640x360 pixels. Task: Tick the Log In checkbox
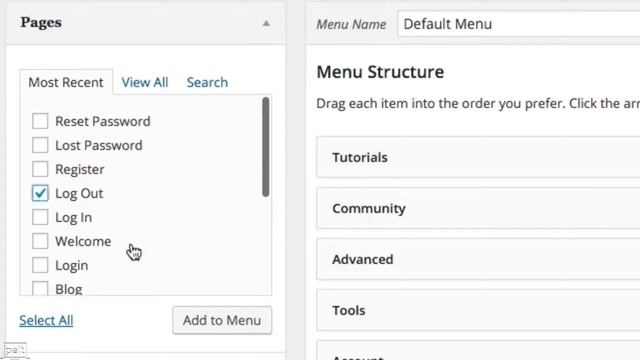pyautogui.click(x=40, y=217)
